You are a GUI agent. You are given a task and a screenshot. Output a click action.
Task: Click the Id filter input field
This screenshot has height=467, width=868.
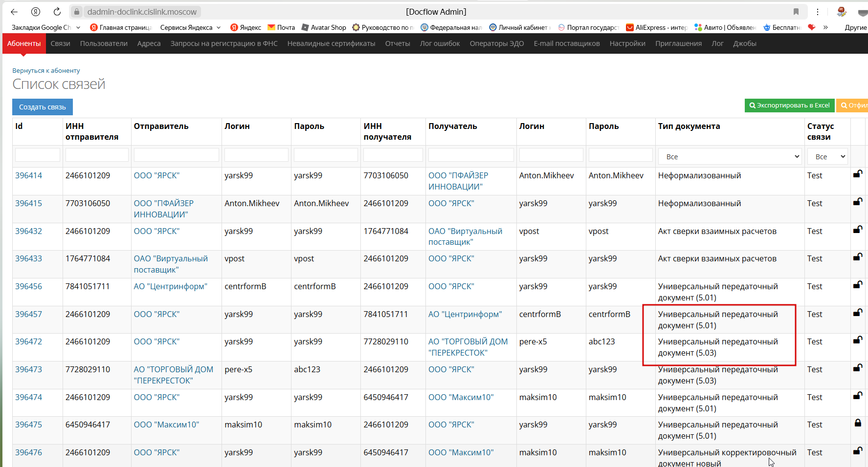(x=38, y=155)
